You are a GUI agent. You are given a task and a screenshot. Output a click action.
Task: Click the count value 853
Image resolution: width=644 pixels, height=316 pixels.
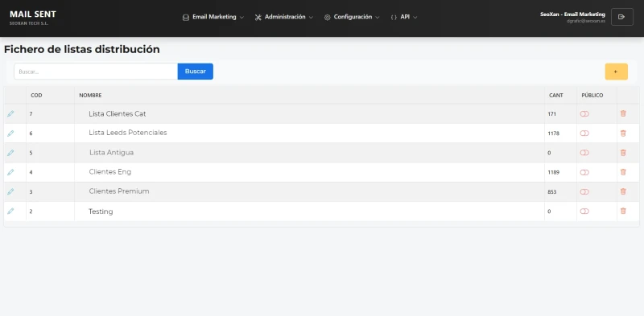552,192
